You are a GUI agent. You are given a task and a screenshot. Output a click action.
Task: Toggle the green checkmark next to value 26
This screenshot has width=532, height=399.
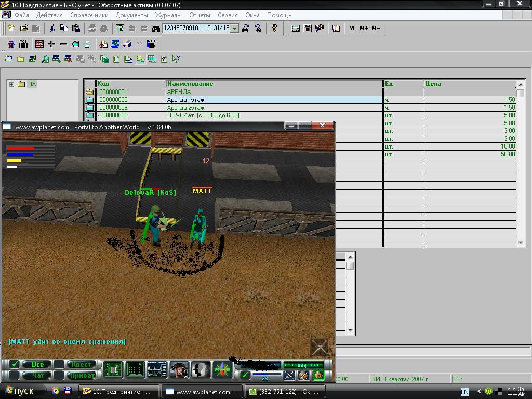(245, 375)
